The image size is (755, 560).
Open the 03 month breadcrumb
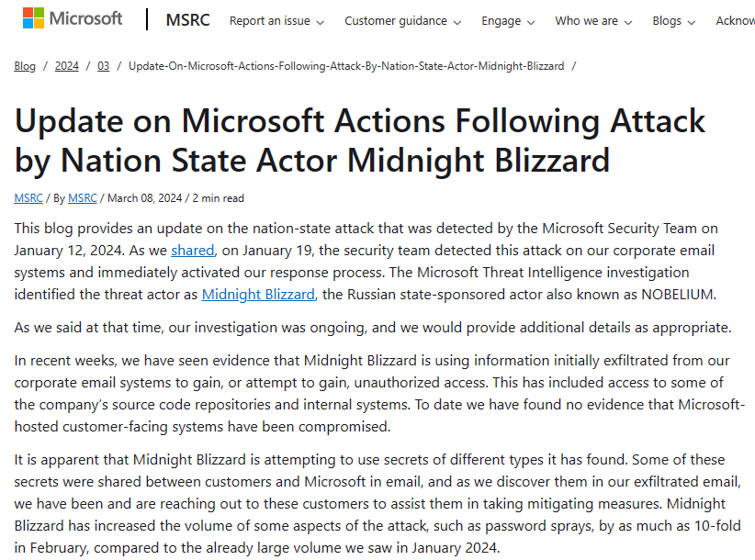[x=104, y=66]
